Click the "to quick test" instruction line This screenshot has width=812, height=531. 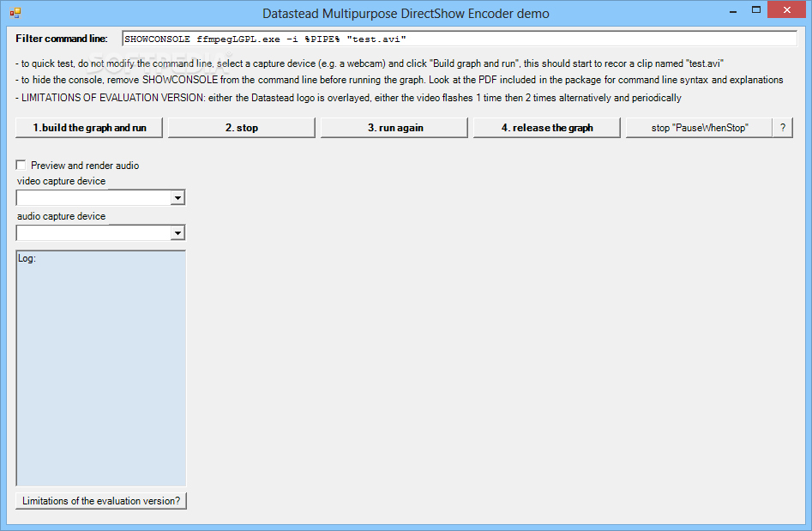point(370,63)
